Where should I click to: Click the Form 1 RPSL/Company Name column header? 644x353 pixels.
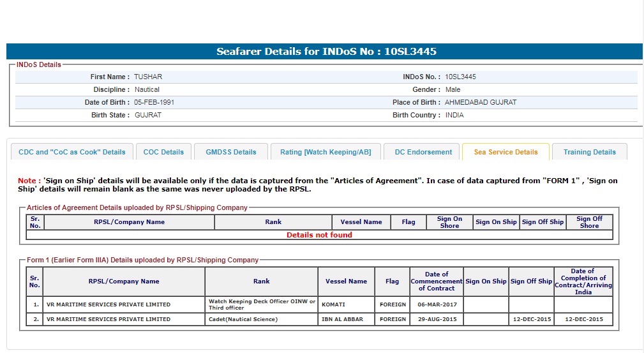pos(124,281)
